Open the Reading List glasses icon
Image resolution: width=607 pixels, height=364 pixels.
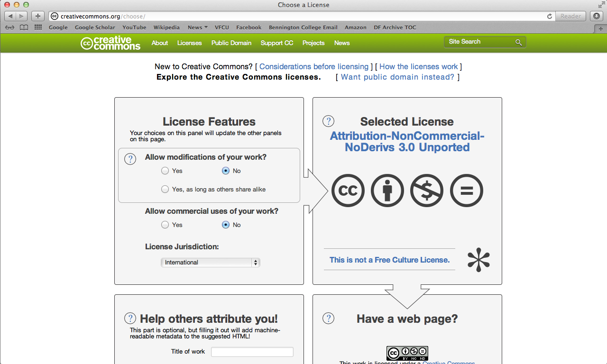click(10, 27)
